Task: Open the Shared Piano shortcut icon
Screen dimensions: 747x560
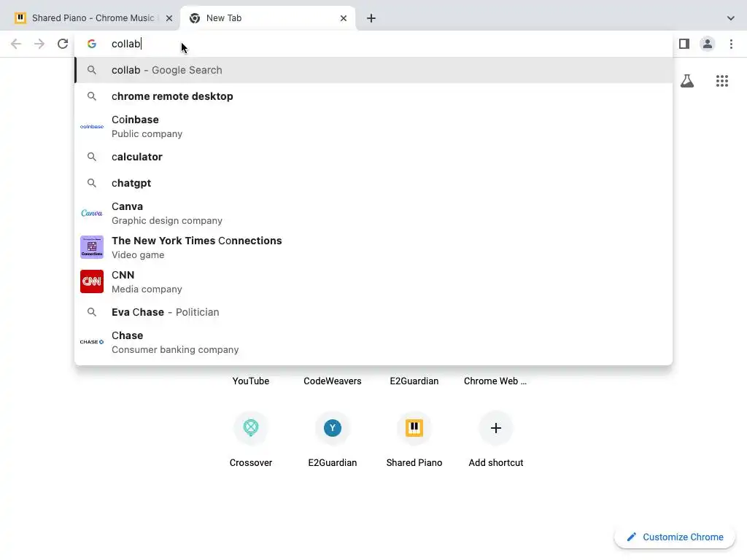Action: click(414, 427)
